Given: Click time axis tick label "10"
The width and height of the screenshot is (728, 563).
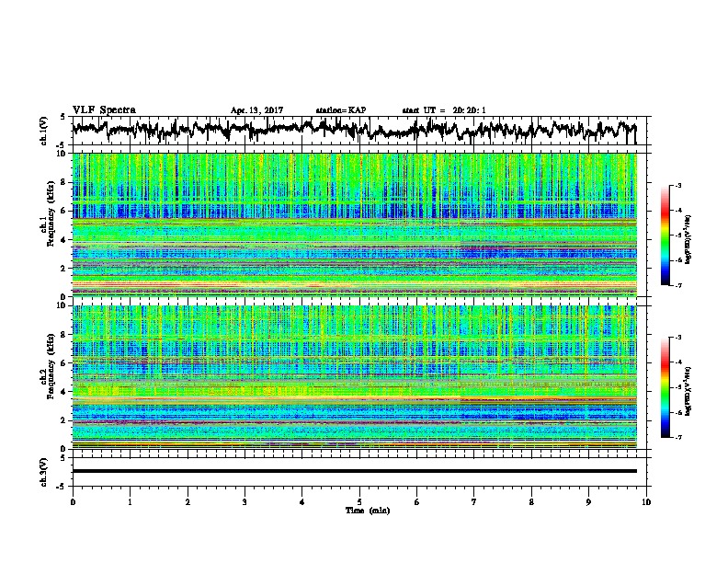Looking at the screenshot, I should 646,502.
